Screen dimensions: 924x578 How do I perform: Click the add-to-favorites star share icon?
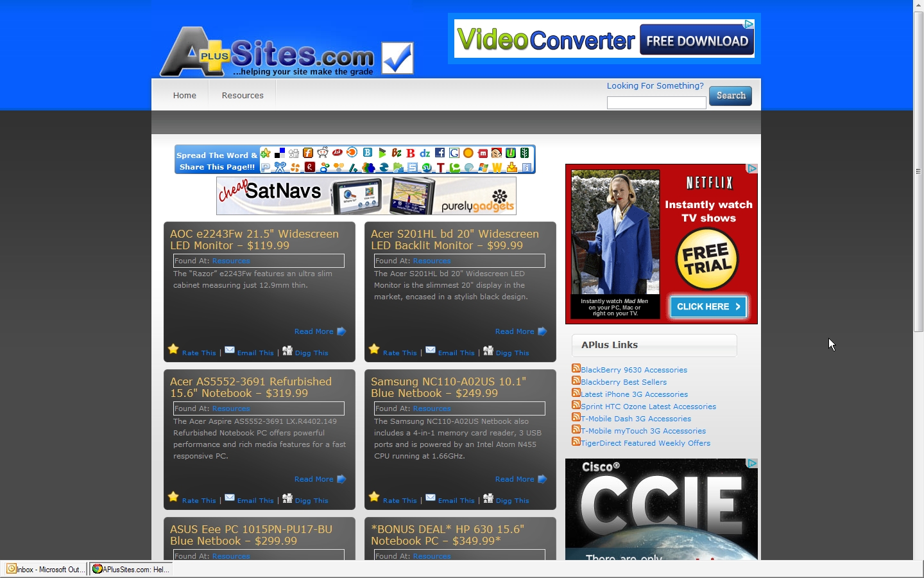pos(266,153)
